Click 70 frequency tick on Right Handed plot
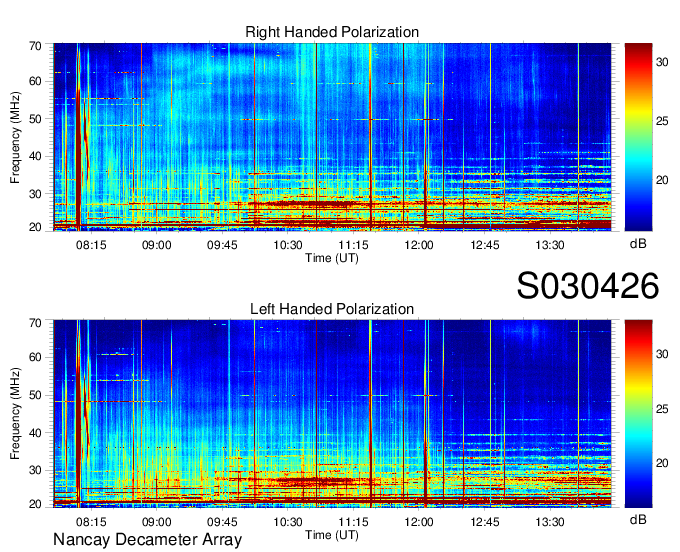The image size is (680, 552). tap(35, 46)
